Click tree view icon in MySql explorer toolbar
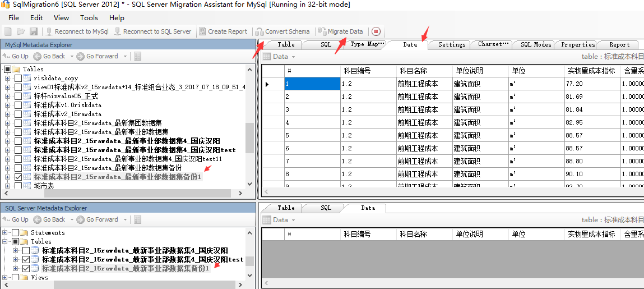Image resolution: width=644 pixels, height=289 pixels. pos(137,56)
